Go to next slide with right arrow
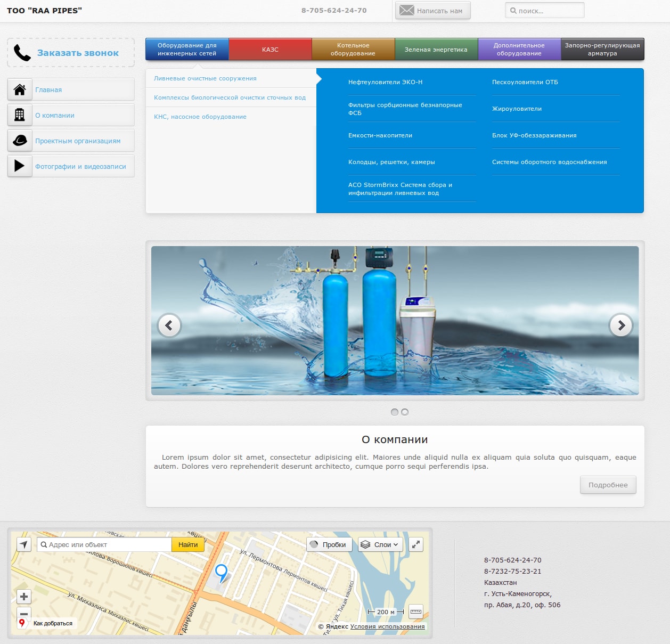This screenshot has height=644, width=670. click(621, 325)
